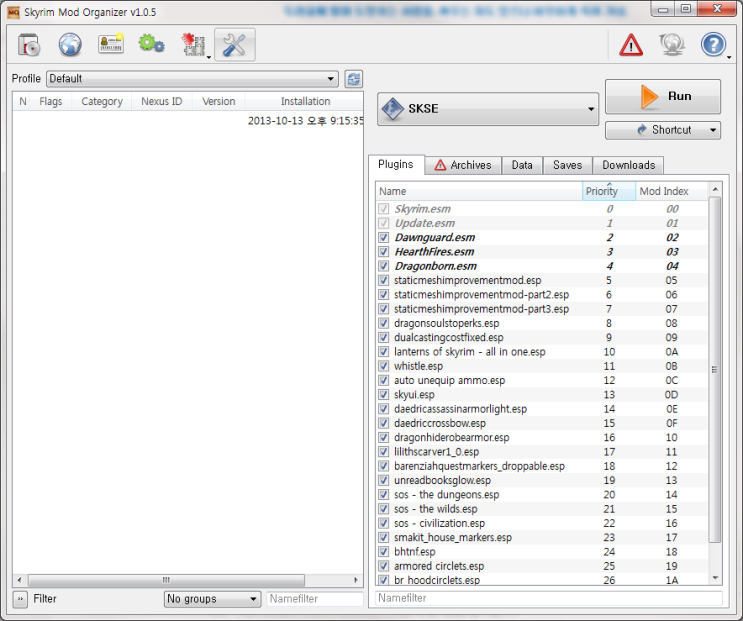Viewport: 743px width, 621px height.
Task: Click the mod list horizontal scrollbar thumb
Action: pos(166,580)
